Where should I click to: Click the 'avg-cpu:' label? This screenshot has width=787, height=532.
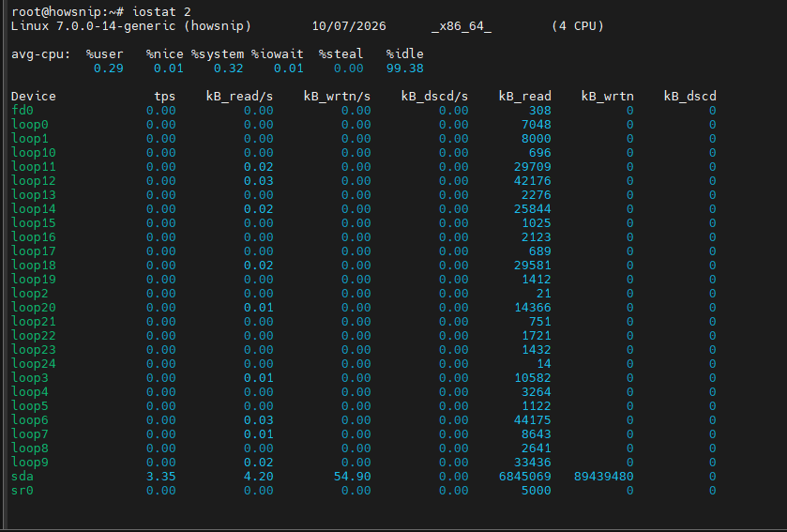(x=41, y=54)
